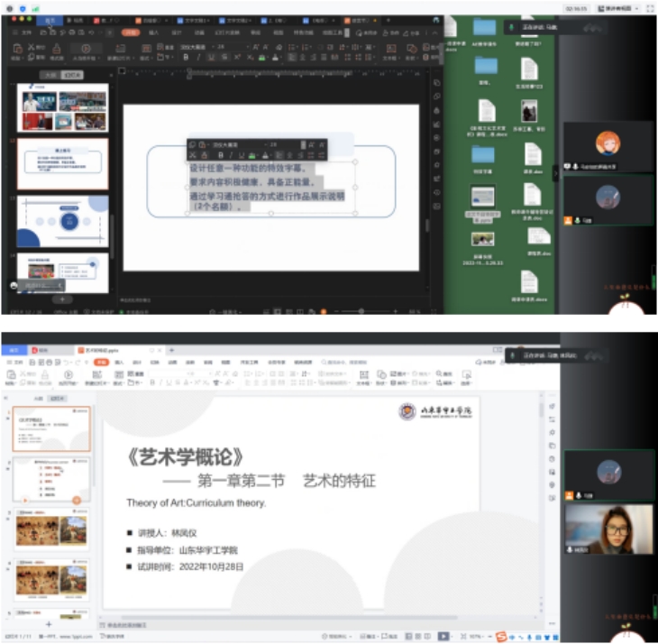The image size is (658, 644).
Task: Switch to the 大纲 tab in the lower window's panel
Action: click(x=38, y=398)
